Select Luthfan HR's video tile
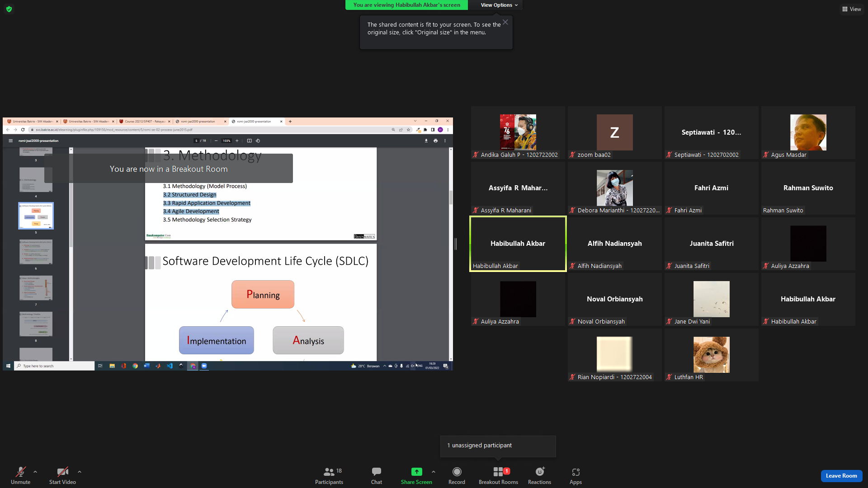Image resolution: width=868 pixels, height=488 pixels. coord(711,355)
